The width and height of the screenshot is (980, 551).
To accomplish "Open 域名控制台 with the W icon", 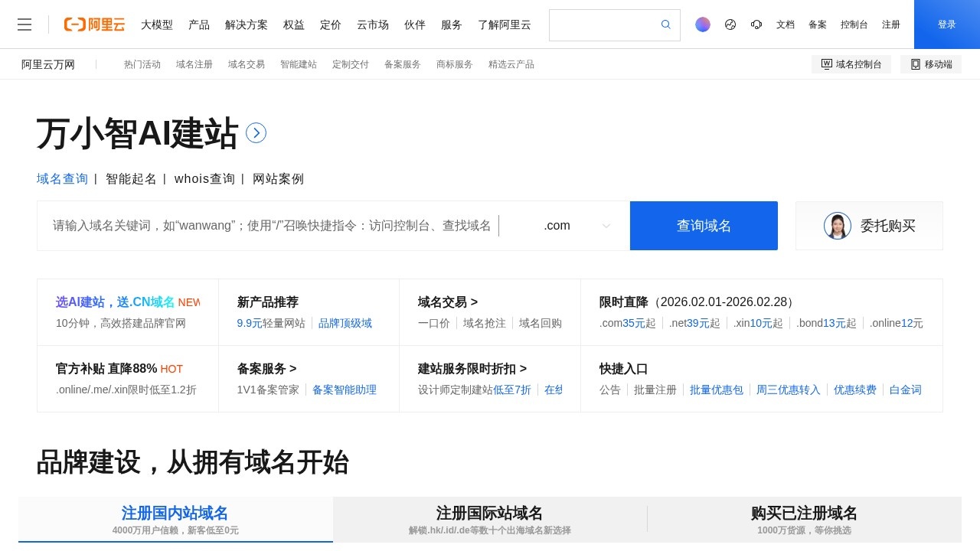I will pyautogui.click(x=851, y=64).
